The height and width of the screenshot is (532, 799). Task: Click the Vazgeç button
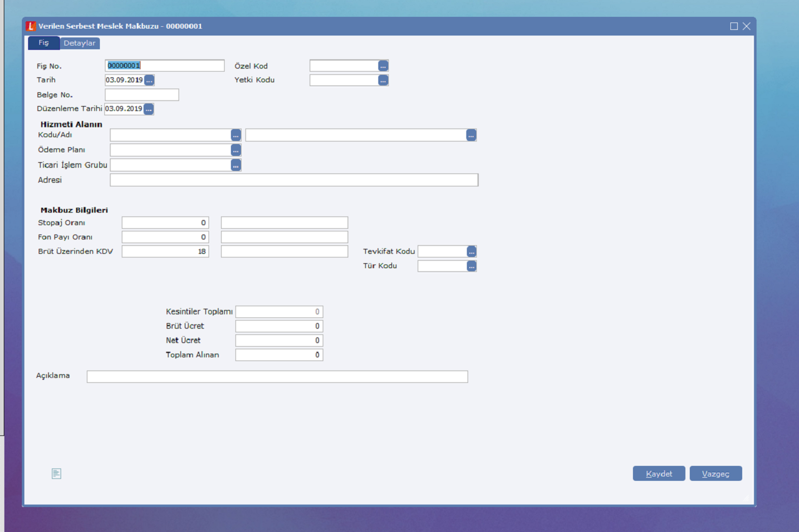716,473
